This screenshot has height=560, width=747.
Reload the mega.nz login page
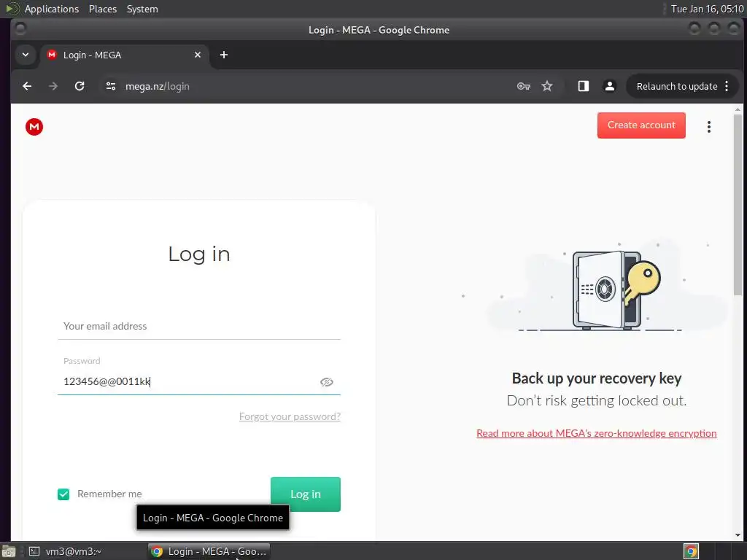pyautogui.click(x=80, y=86)
